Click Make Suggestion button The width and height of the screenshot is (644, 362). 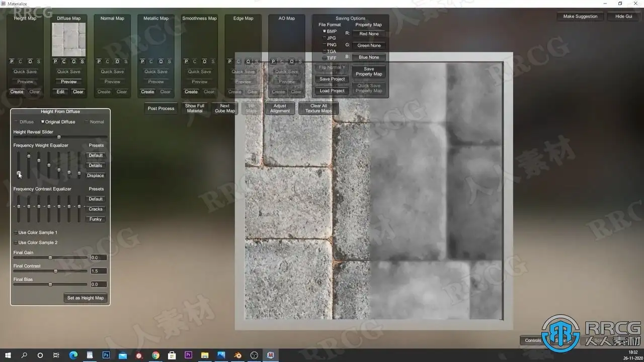coord(580,17)
